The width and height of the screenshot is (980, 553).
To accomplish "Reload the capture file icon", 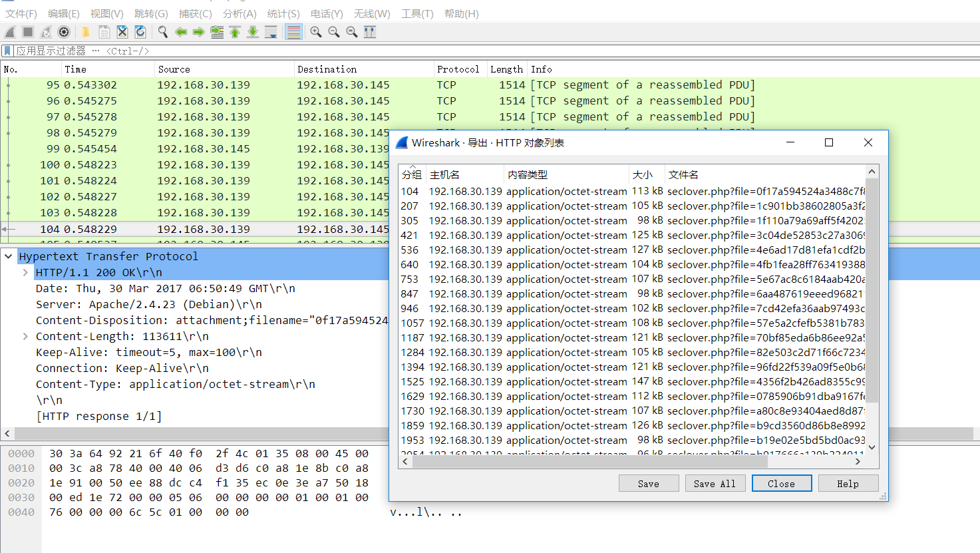I will [140, 32].
